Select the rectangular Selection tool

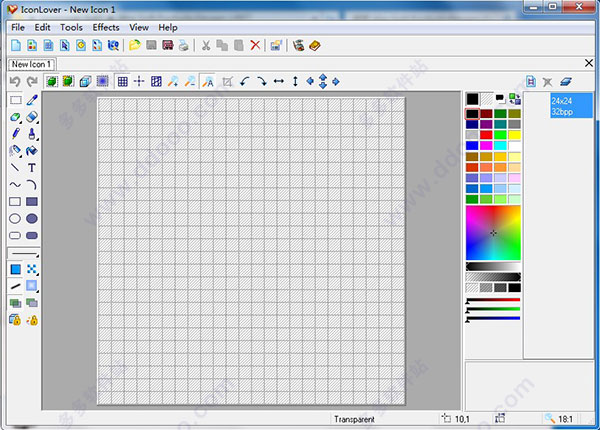(15, 100)
